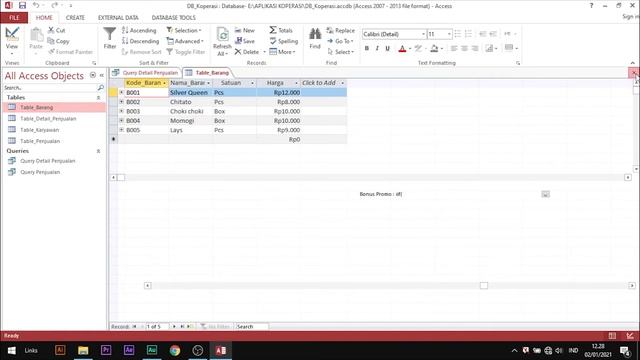Image resolution: width=640 pixels, height=360 pixels.
Task: Open Table_Penjualan in navigation pane
Action: [x=40, y=141]
